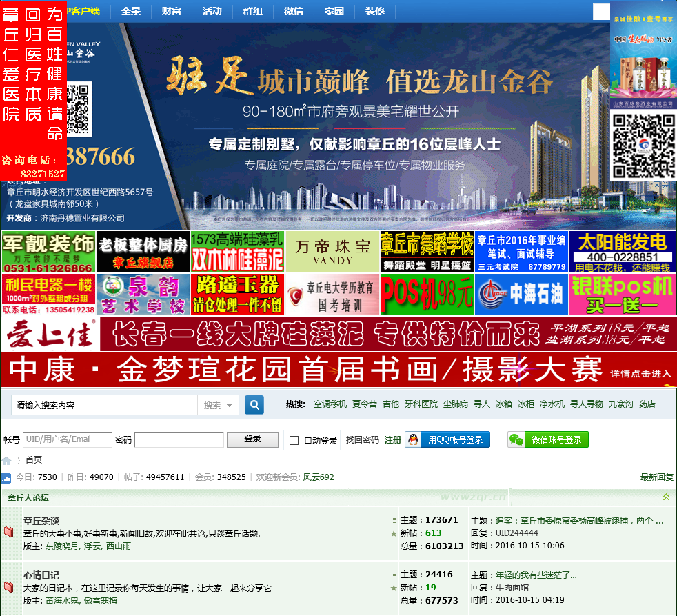Screen dimensions: 677x616
Task: Click hot search term 九寨沟
Action: coord(621,404)
